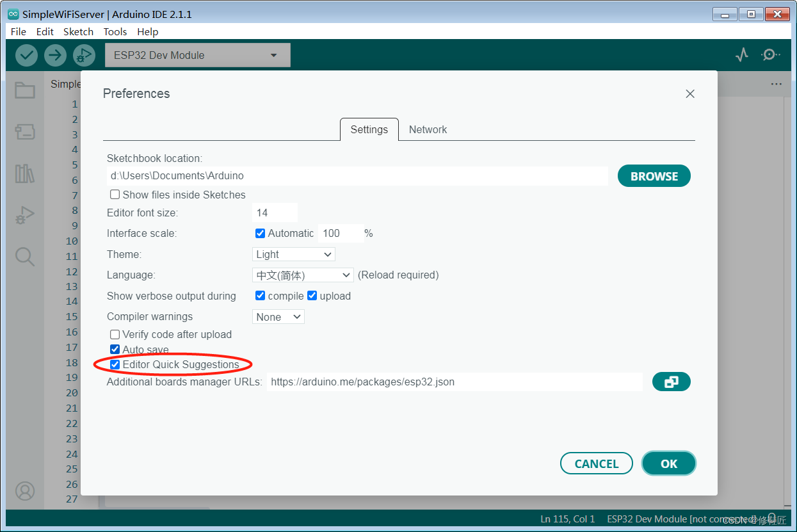Viewport: 797px width, 532px height.
Task: Open the Sketchbook sidebar panel
Action: (24, 90)
